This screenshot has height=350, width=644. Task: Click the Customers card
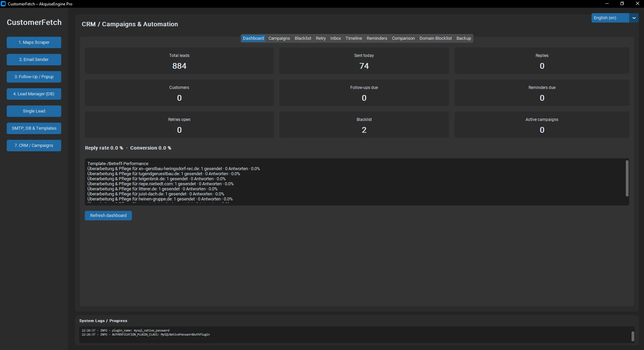tap(179, 93)
